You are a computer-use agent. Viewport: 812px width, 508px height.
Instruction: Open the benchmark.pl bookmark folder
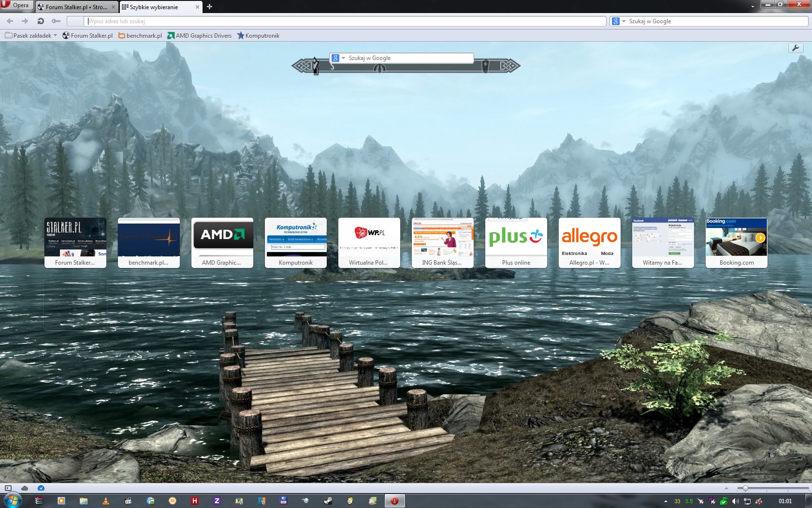[140, 35]
